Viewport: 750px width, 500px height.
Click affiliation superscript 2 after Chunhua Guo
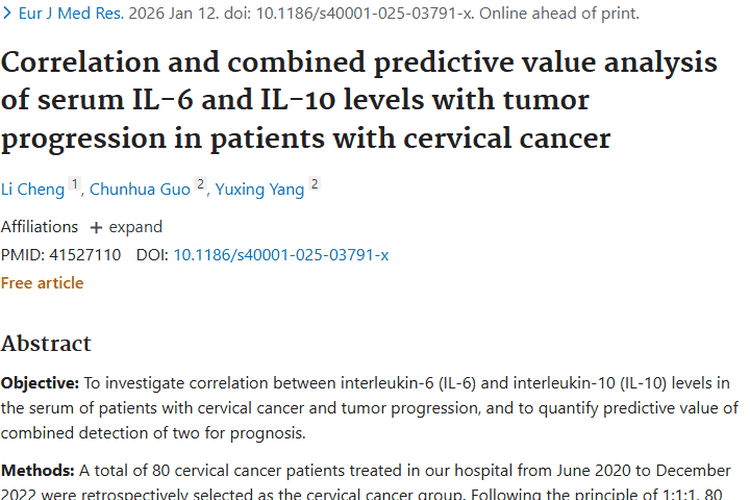coord(200,185)
